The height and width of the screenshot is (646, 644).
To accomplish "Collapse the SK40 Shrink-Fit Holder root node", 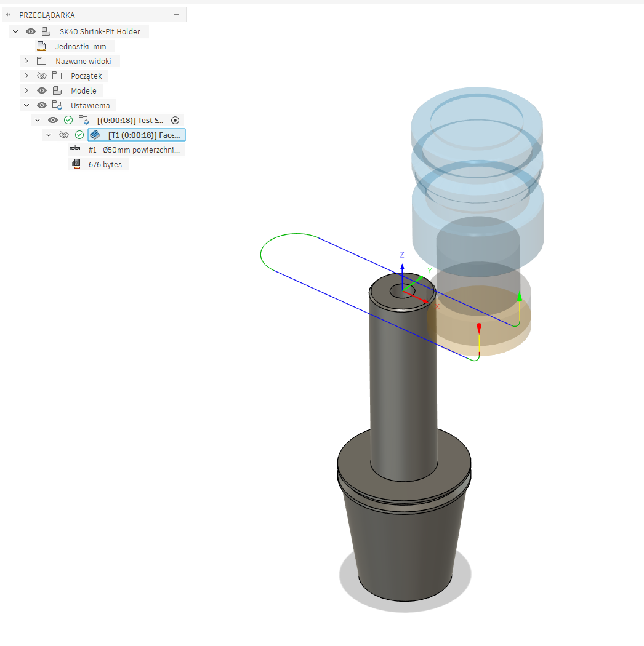I will (x=15, y=32).
